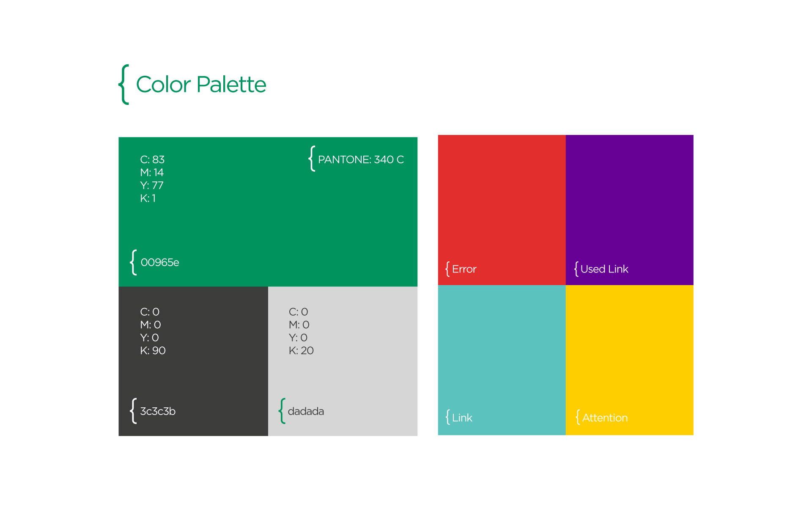Pick the purple Used Link swatch
This screenshot has height=522, width=812.
pos(629,210)
